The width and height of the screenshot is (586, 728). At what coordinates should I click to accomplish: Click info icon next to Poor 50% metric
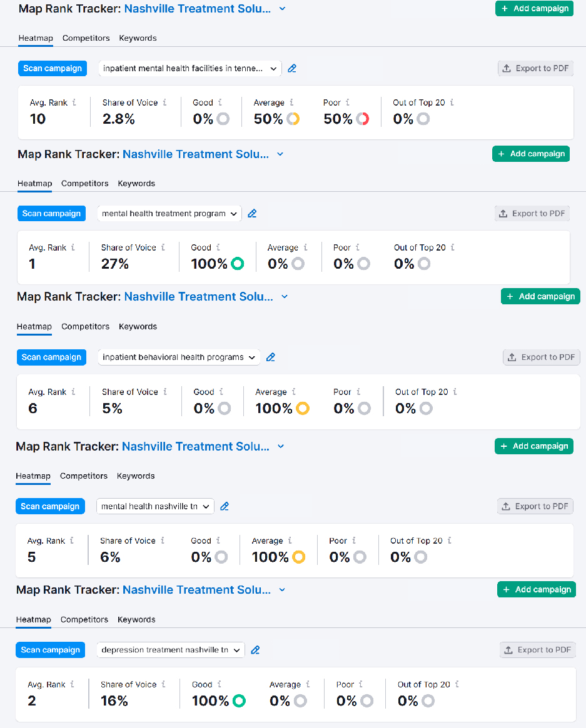(347, 102)
